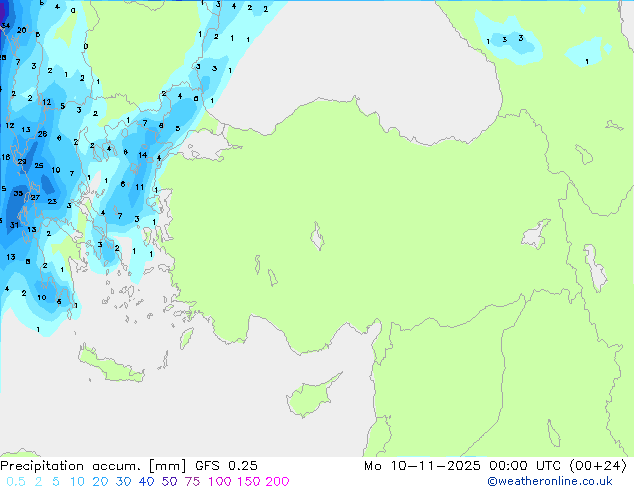Click the '00:00 UTC' time text

click(x=525, y=466)
